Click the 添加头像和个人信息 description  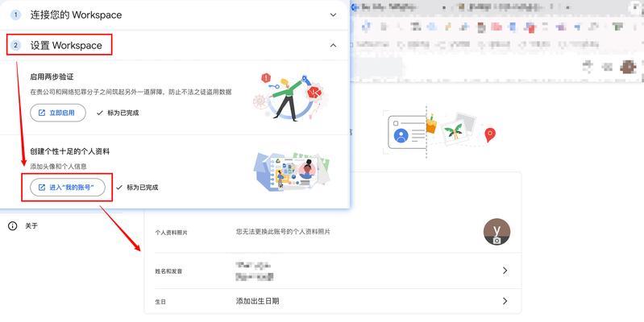[58, 167]
